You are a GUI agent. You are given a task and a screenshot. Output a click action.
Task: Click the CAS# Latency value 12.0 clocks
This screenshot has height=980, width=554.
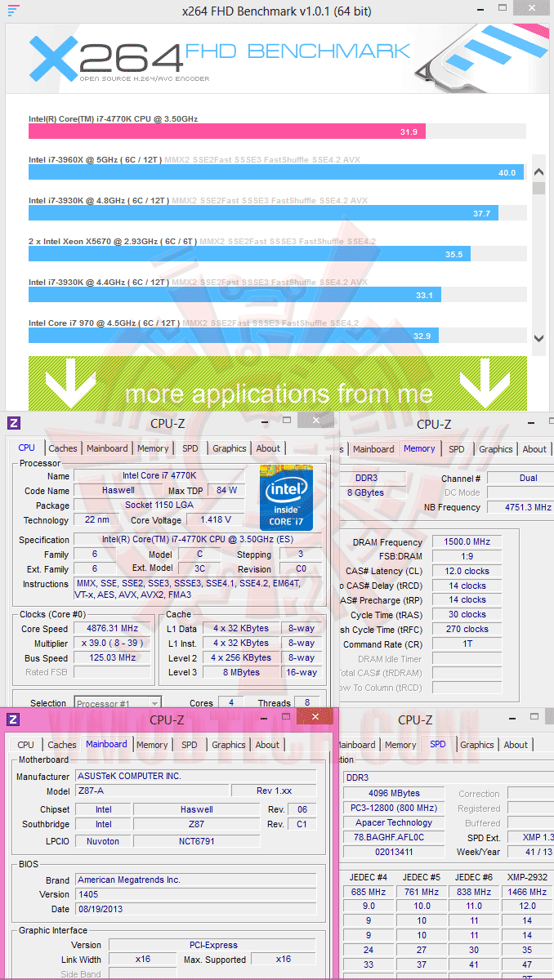[467, 572]
